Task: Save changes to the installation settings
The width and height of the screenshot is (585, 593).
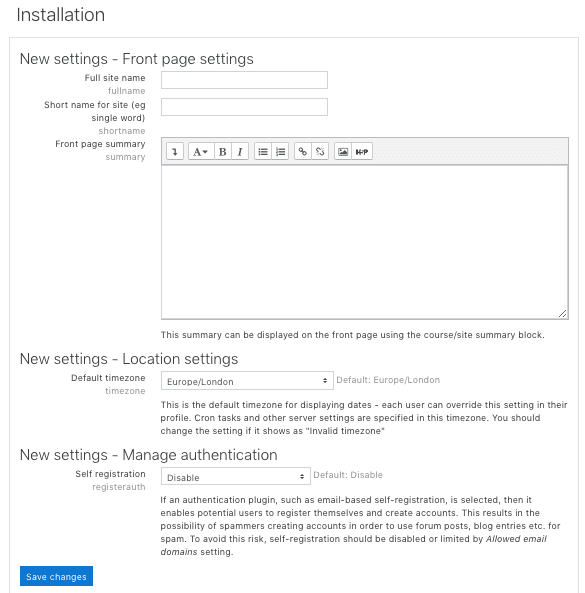Action: pos(56,576)
